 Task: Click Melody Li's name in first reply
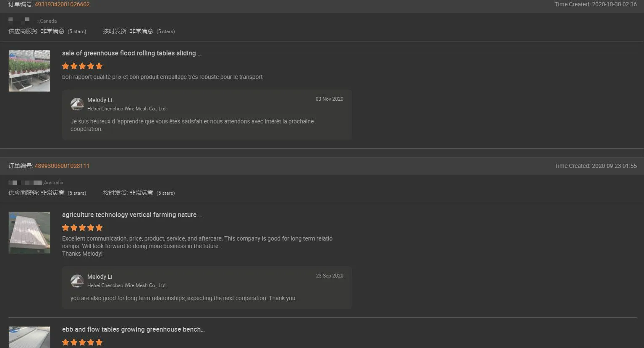(x=99, y=100)
